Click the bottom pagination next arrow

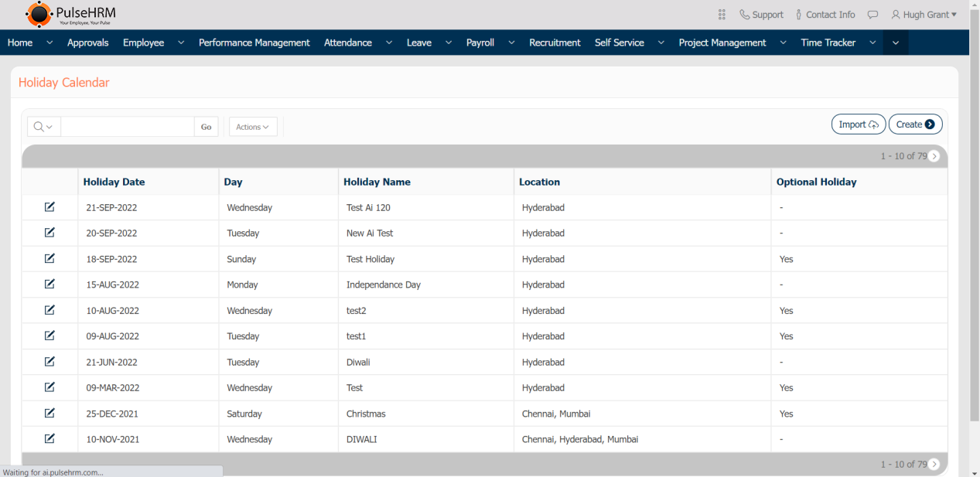pyautogui.click(x=934, y=464)
